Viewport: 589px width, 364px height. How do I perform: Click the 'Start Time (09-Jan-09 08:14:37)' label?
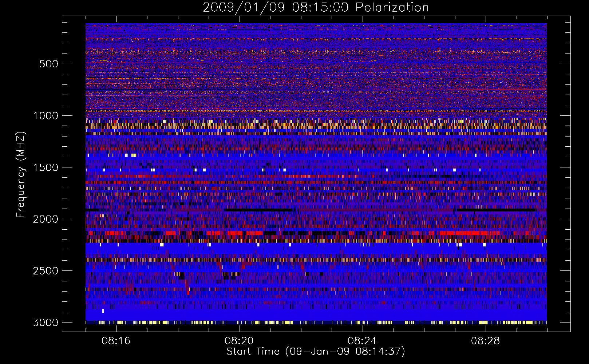point(316,352)
